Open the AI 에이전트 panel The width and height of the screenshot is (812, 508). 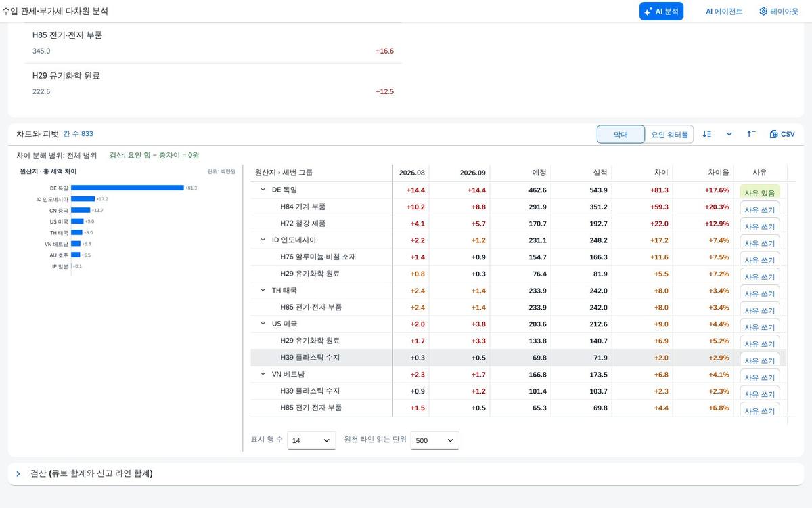click(x=724, y=12)
